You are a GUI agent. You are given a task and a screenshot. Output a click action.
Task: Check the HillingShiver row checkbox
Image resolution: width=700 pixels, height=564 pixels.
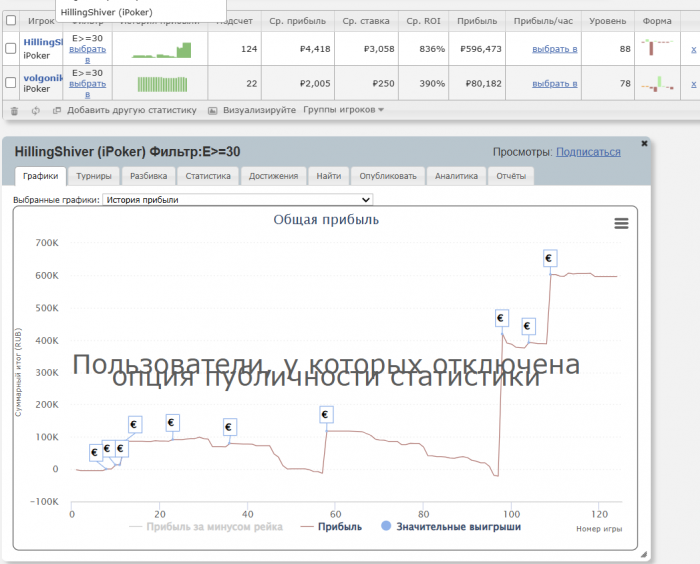pyautogui.click(x=11, y=48)
